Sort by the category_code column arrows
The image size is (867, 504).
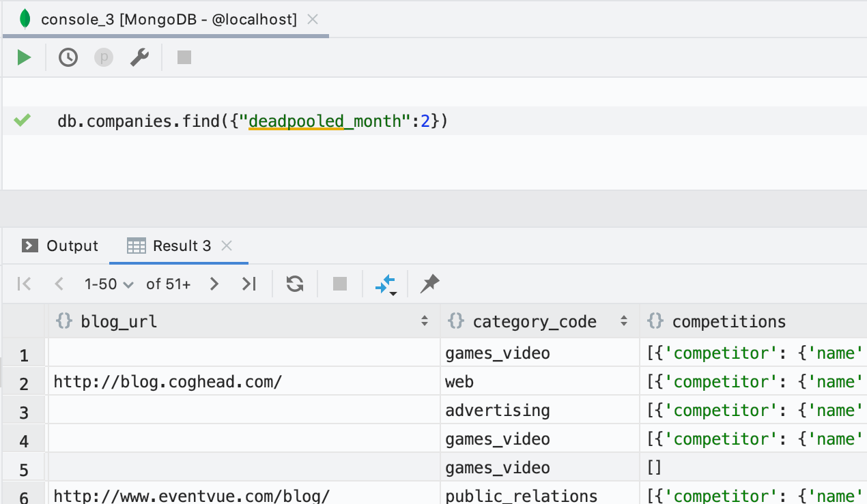[623, 321]
